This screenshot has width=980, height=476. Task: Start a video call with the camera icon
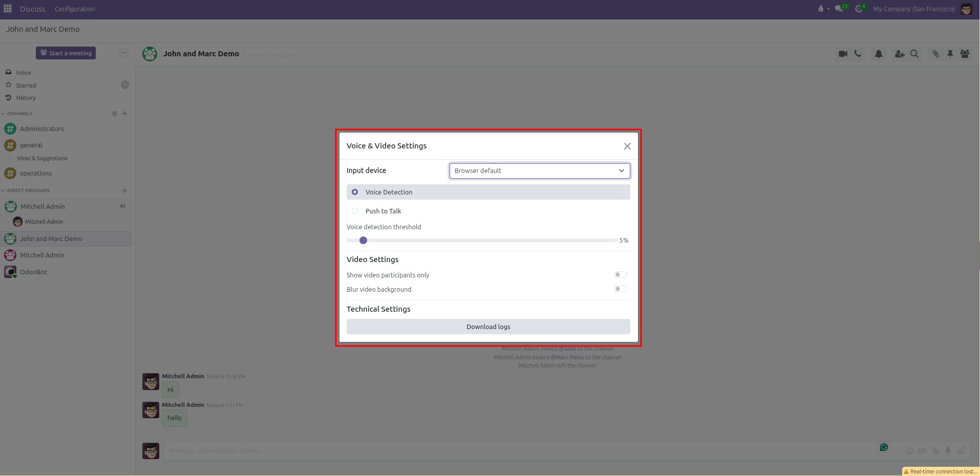[x=843, y=54]
